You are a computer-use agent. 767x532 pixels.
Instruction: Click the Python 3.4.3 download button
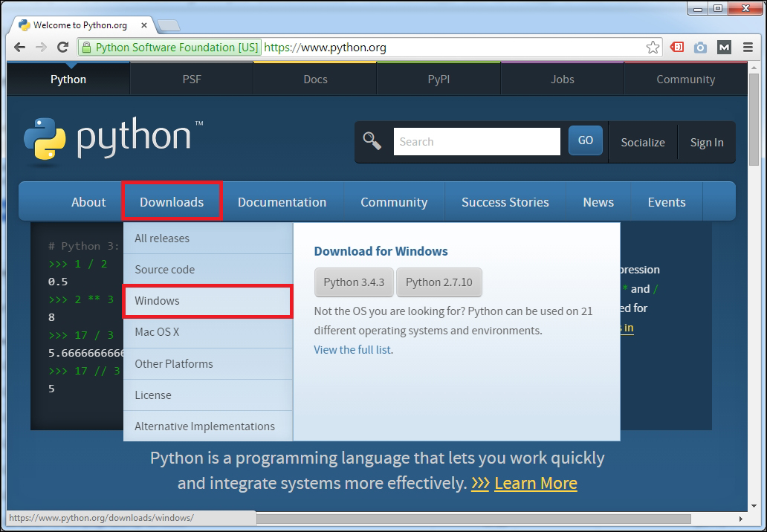[354, 282]
